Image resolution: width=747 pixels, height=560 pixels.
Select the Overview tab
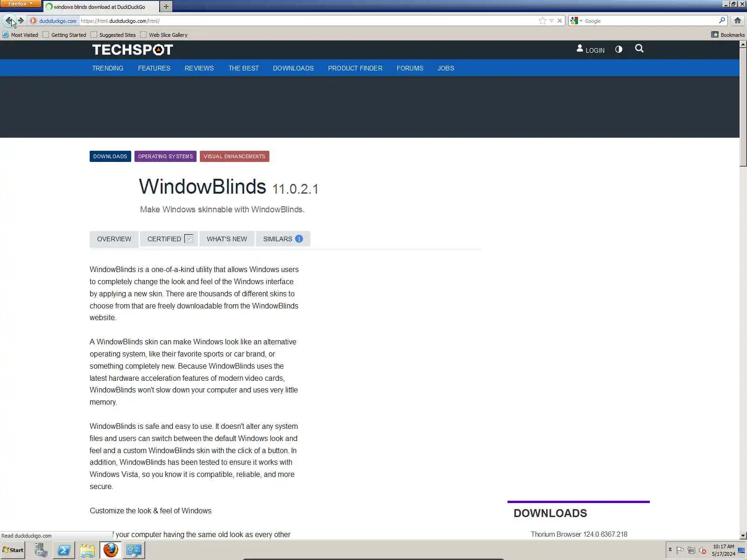coord(114,239)
